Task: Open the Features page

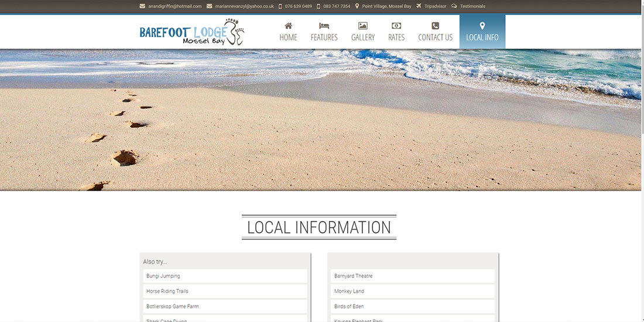Action: (324, 32)
